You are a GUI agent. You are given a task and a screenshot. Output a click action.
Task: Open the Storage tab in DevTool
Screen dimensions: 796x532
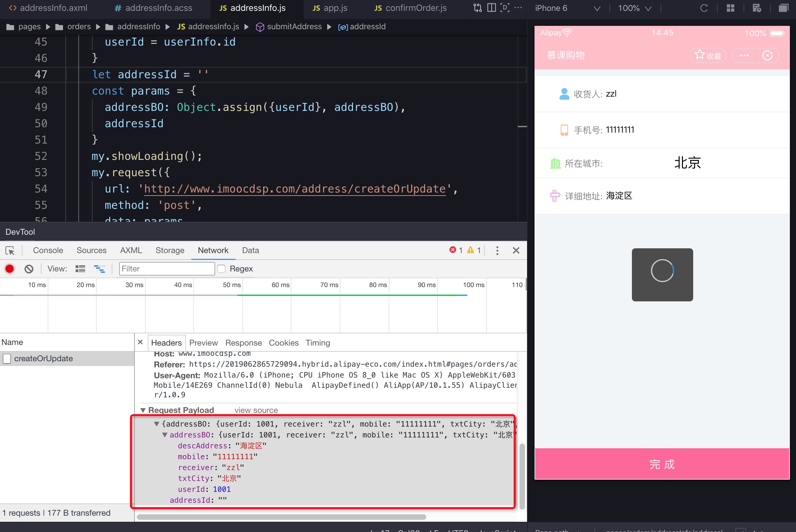170,250
